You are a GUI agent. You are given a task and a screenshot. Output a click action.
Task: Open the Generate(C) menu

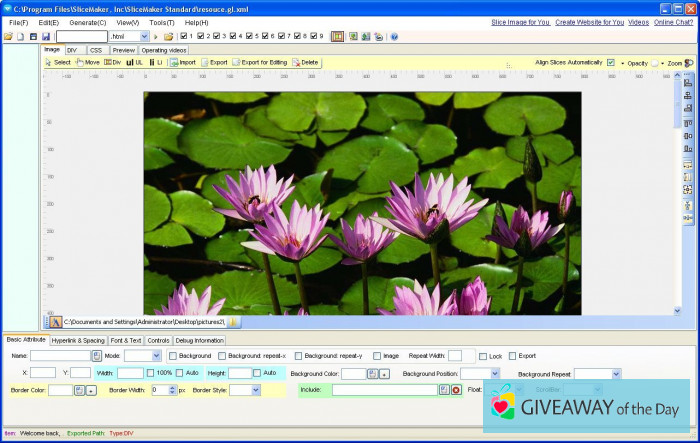(x=88, y=22)
